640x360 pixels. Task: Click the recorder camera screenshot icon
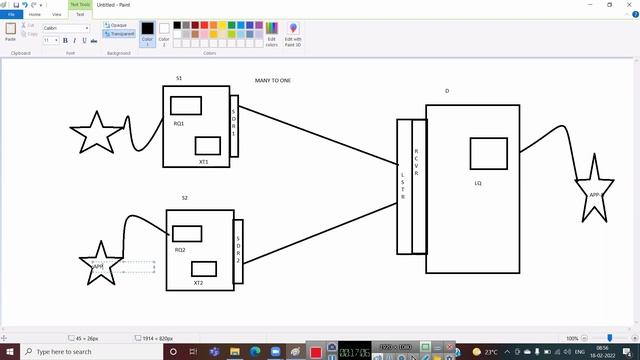point(332,347)
